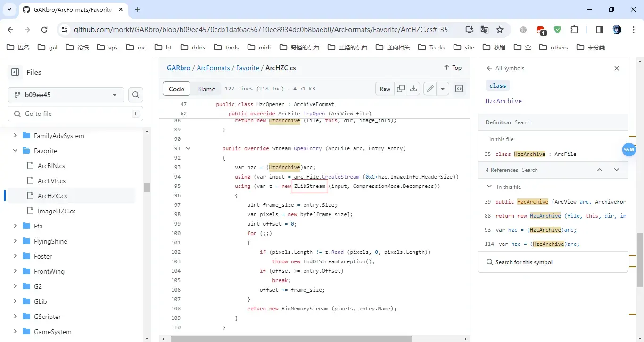The height and width of the screenshot is (342, 644).
Task: Open the 'To do' bookmark folder
Action: click(x=431, y=47)
